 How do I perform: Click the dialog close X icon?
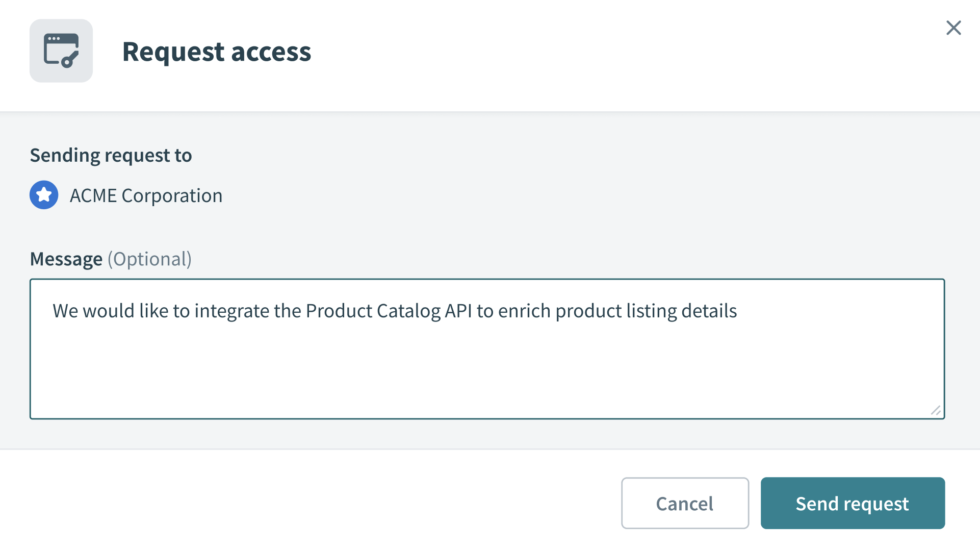pyautogui.click(x=953, y=28)
